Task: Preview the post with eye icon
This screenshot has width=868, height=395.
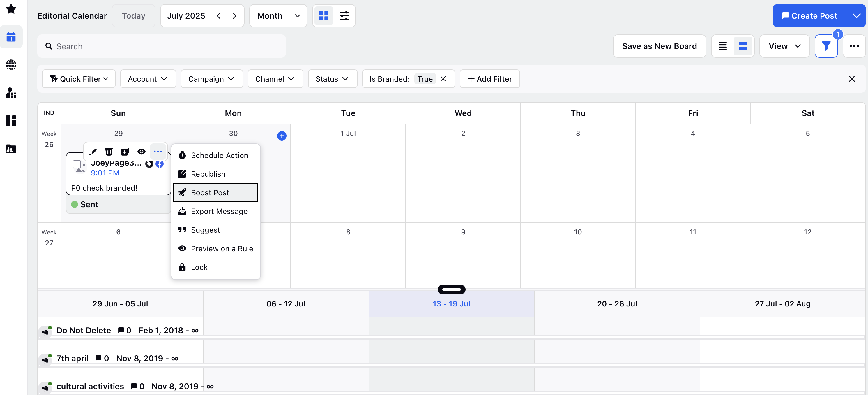Action: tap(142, 152)
